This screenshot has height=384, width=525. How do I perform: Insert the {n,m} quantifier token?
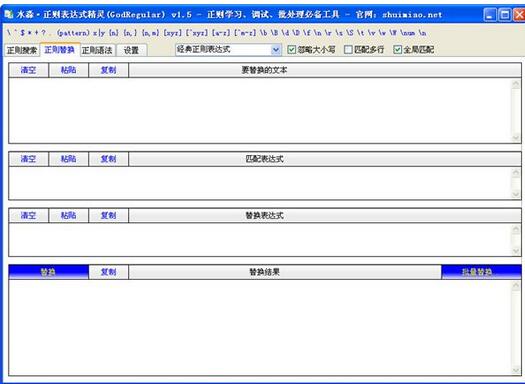tap(150, 33)
